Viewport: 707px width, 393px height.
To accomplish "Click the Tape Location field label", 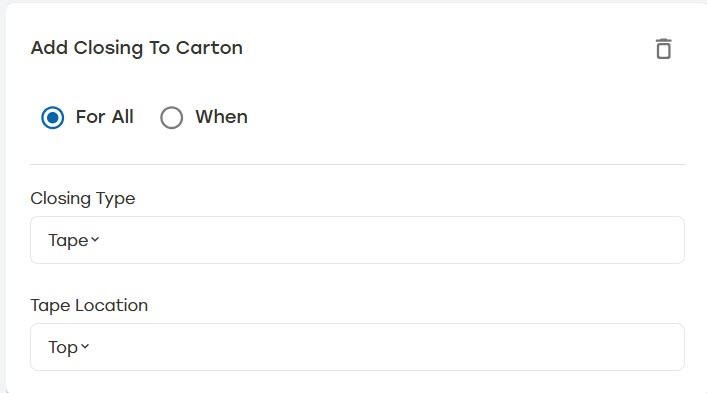I will coord(89,306).
